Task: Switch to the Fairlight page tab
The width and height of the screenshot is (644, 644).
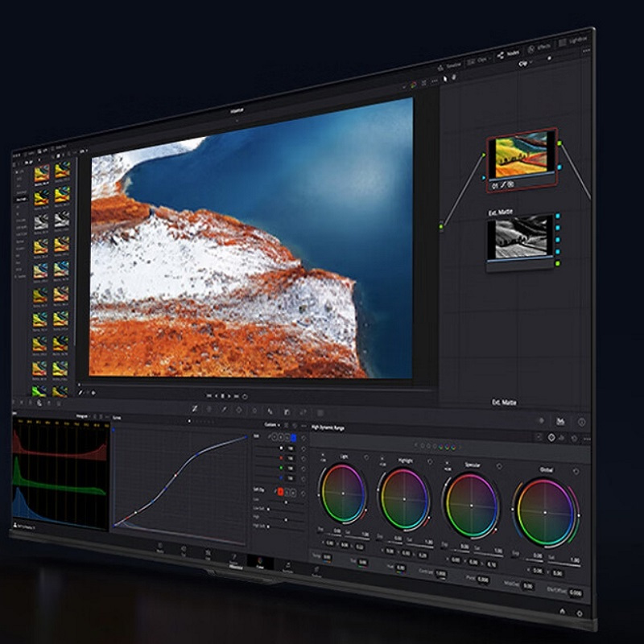Action: click(287, 568)
